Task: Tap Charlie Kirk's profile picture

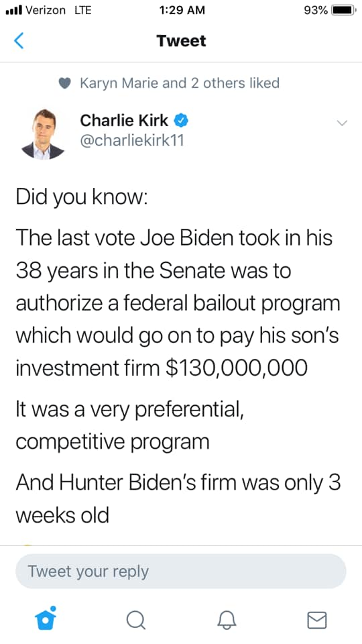Action: tap(43, 134)
